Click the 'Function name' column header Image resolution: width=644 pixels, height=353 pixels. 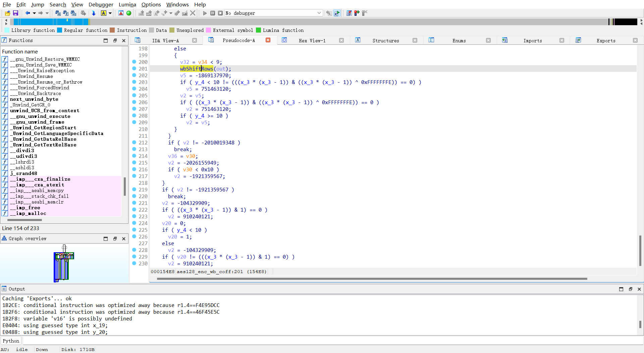20,51
